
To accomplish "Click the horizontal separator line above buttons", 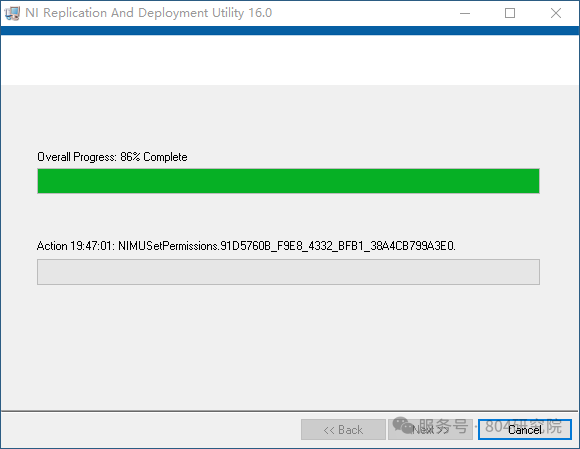I will [x=290, y=411].
